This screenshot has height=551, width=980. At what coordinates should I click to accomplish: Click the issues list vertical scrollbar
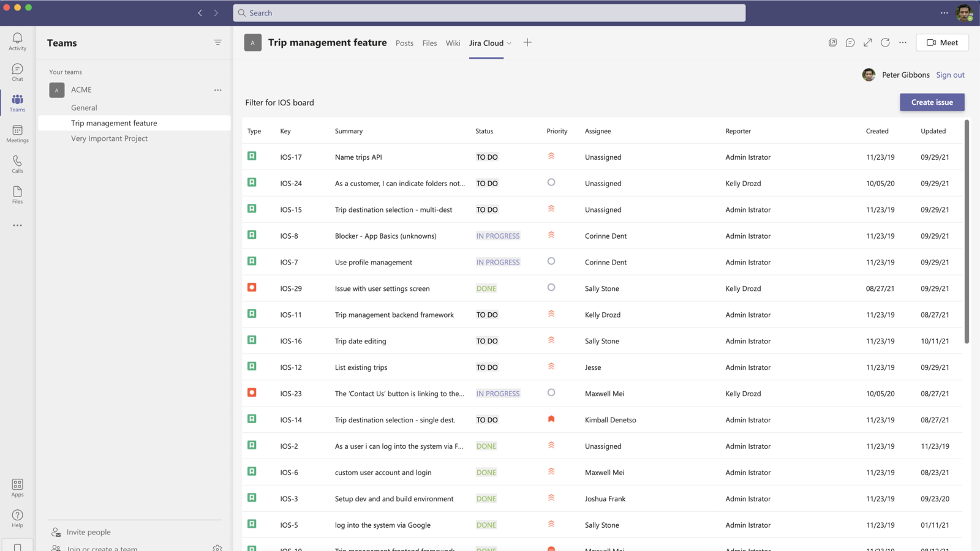[967, 233]
